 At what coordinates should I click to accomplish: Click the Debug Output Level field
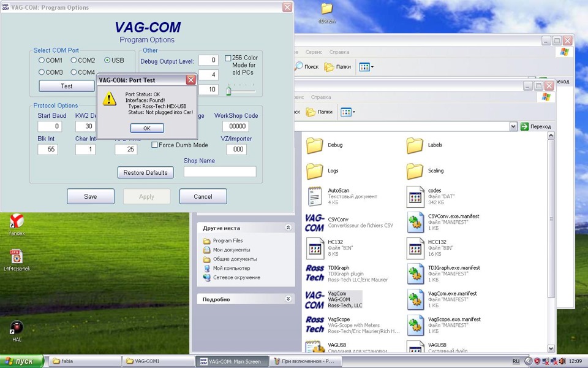(208, 60)
